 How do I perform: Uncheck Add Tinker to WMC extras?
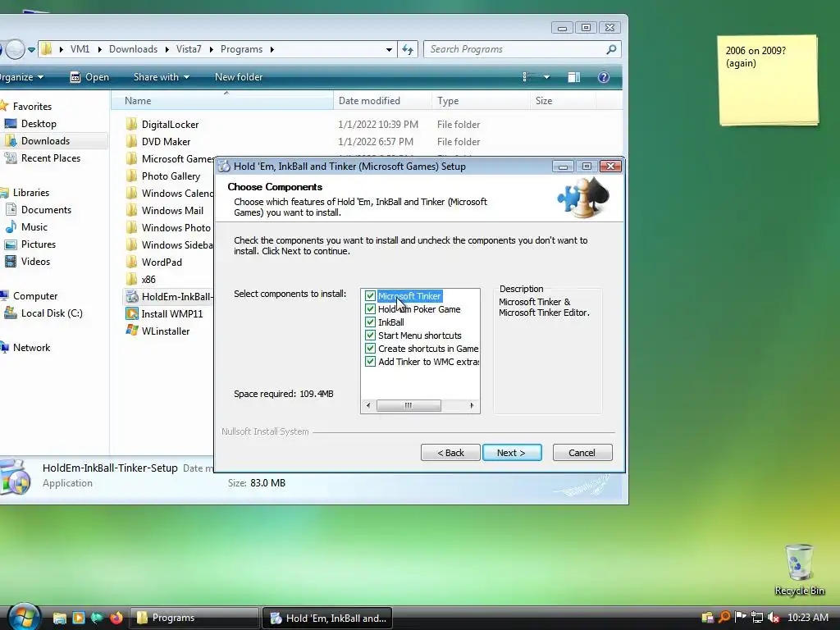[370, 362]
